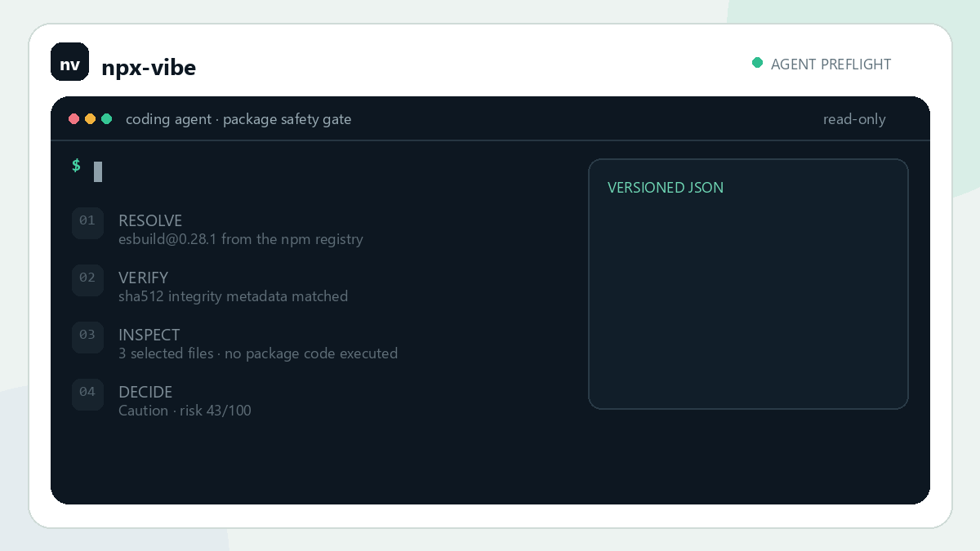This screenshot has width=980, height=551.
Task: Click the nv logo icon
Action: click(x=69, y=62)
